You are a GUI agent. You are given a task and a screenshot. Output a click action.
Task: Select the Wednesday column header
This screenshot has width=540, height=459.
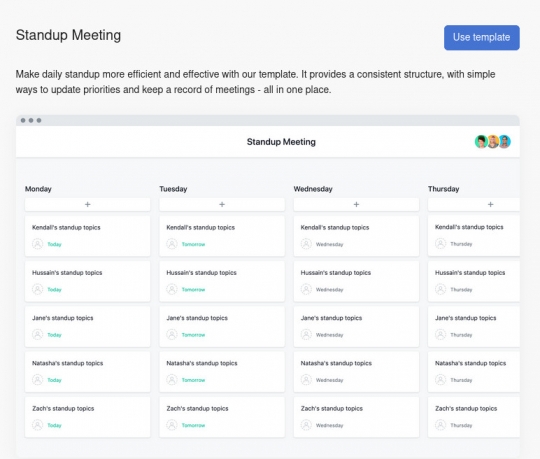(x=313, y=189)
